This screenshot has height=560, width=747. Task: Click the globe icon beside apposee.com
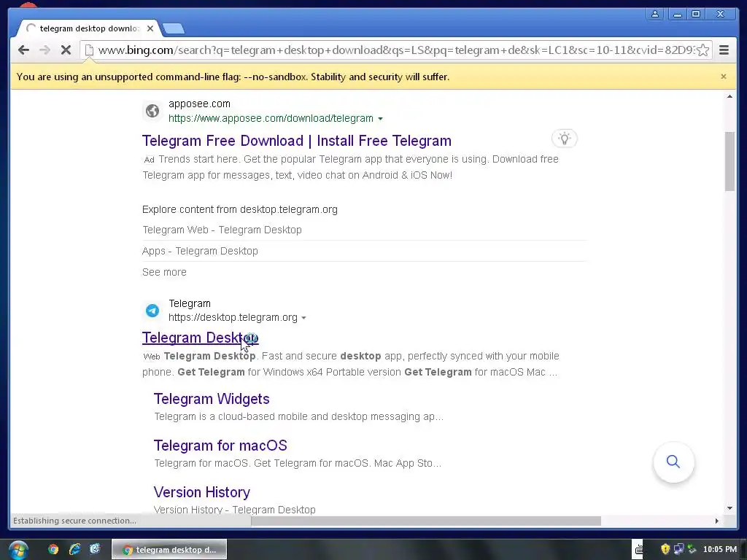tap(152, 111)
